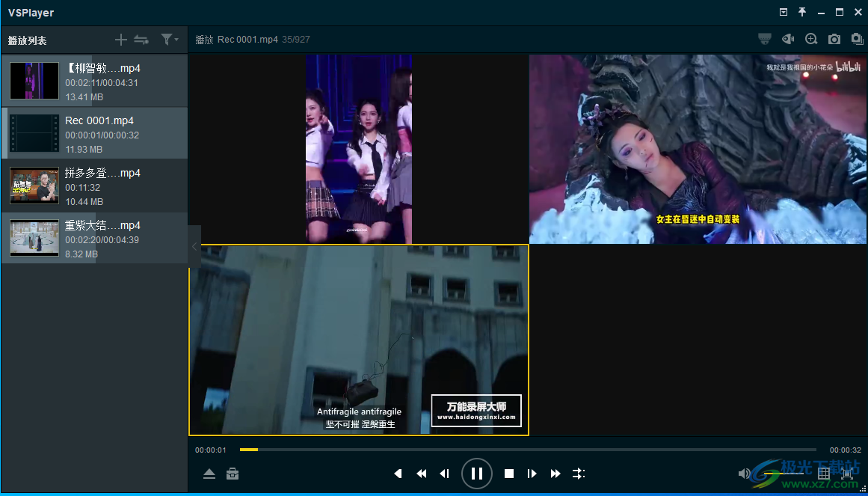Mute the volume speaker icon

pos(744,474)
